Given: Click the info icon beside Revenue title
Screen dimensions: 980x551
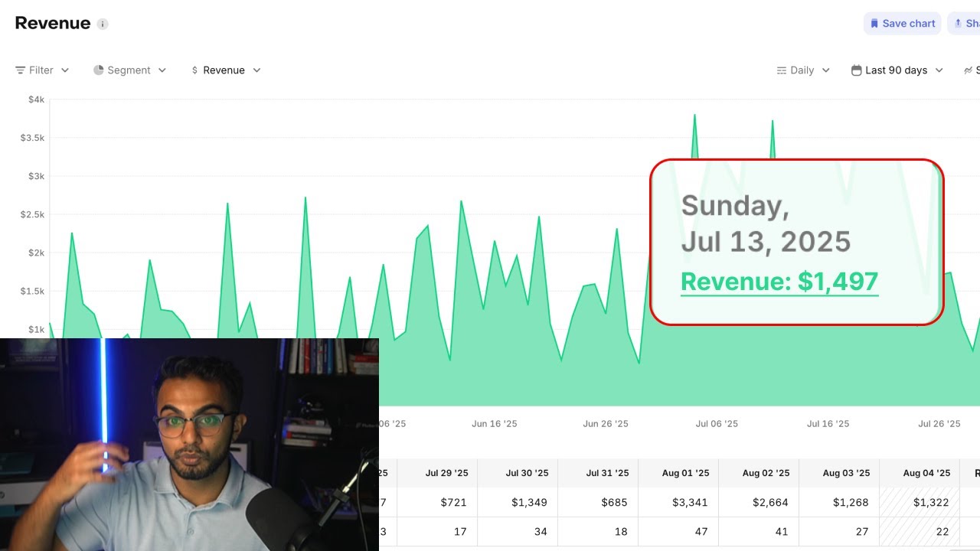Looking at the screenshot, I should [x=103, y=24].
